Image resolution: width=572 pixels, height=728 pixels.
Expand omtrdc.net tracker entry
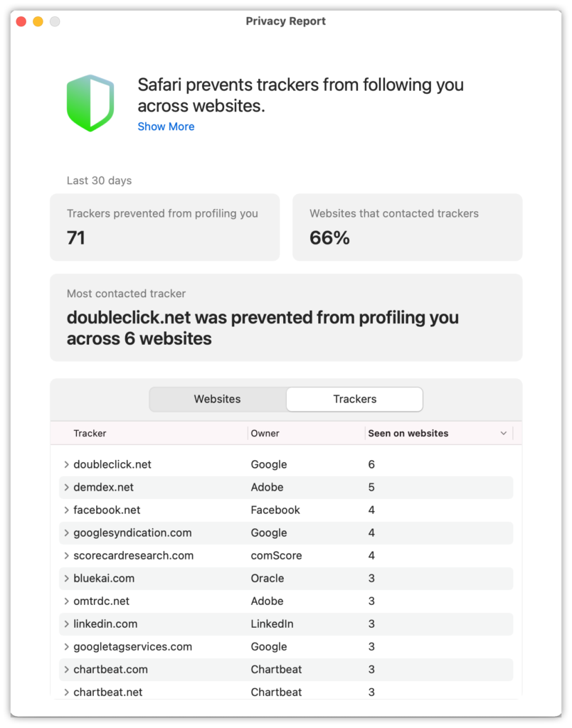pyautogui.click(x=66, y=601)
